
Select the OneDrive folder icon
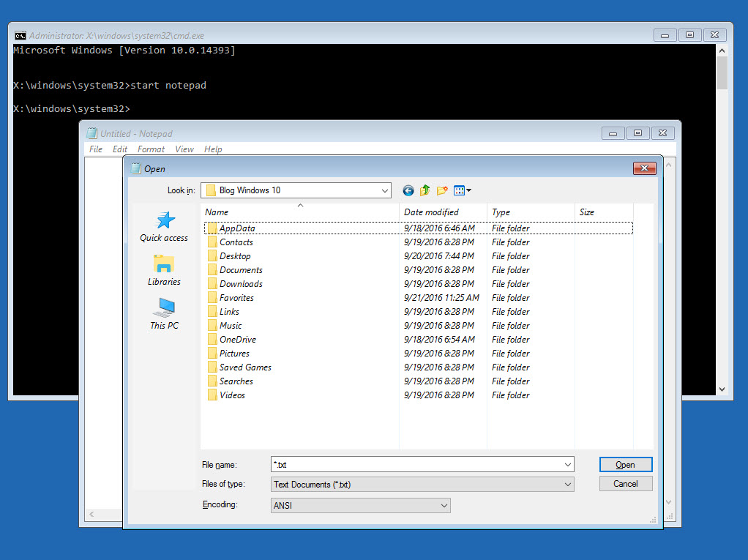(x=212, y=340)
